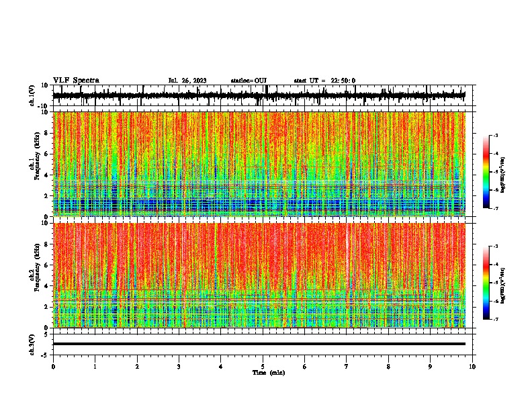The width and height of the screenshot is (532, 411).
Task: Click the flat ch.3 voltage trace line
Action: coord(259,344)
